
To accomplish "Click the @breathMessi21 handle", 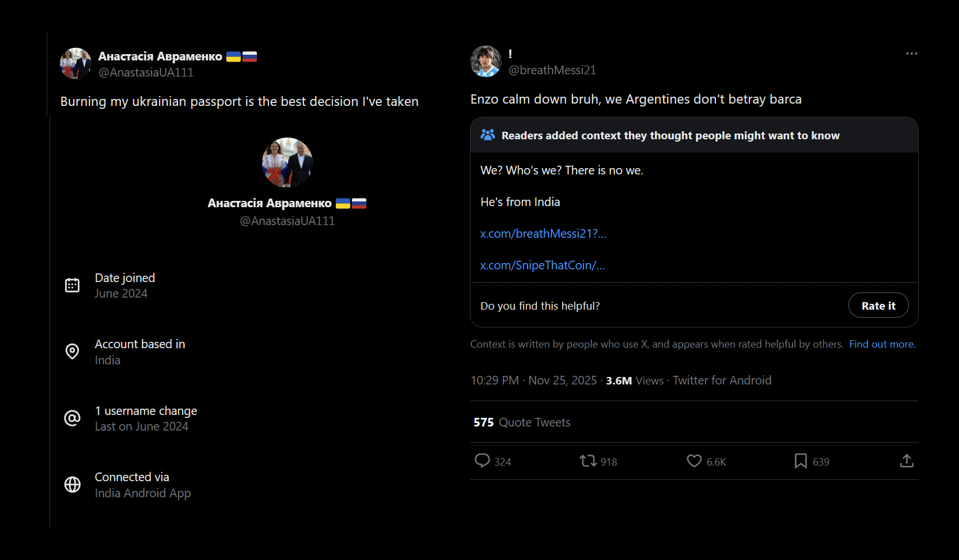I will click(552, 70).
